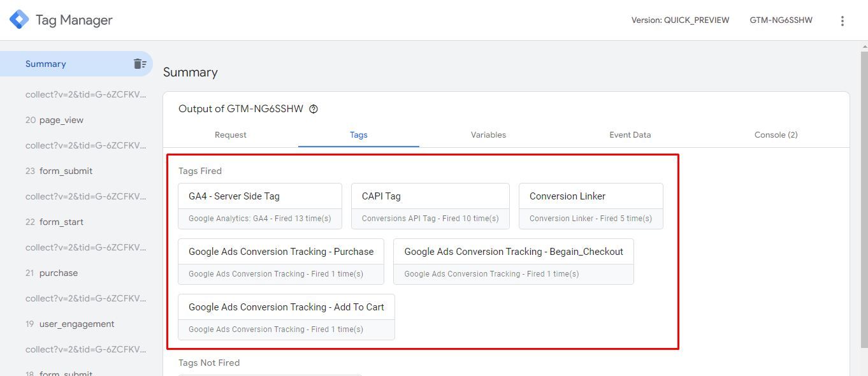This screenshot has width=868, height=376.
Task: Click the Tag Manager logo icon
Action: point(19,20)
